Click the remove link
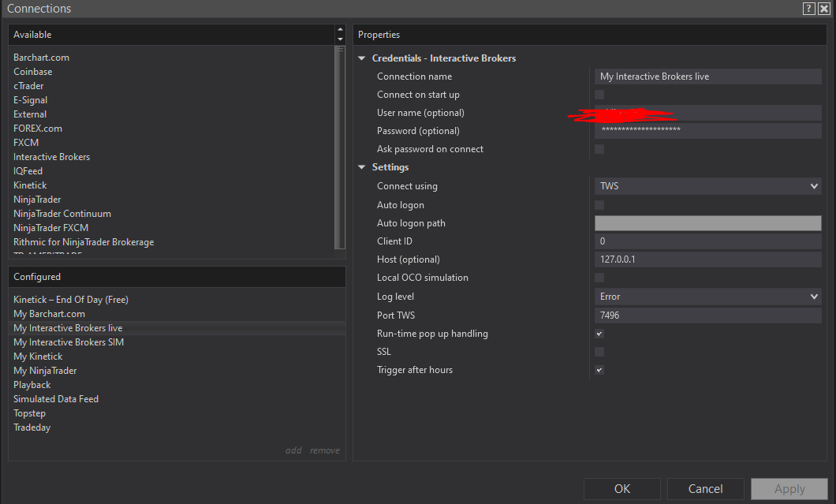 325,450
